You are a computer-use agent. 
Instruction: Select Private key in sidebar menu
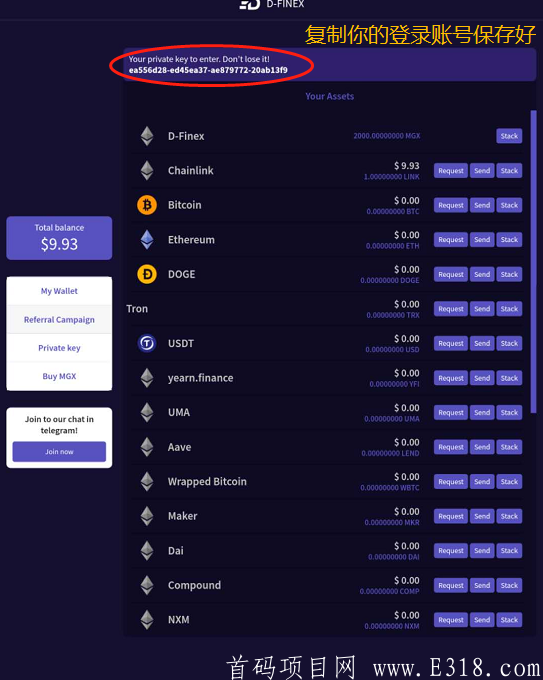[x=59, y=348]
